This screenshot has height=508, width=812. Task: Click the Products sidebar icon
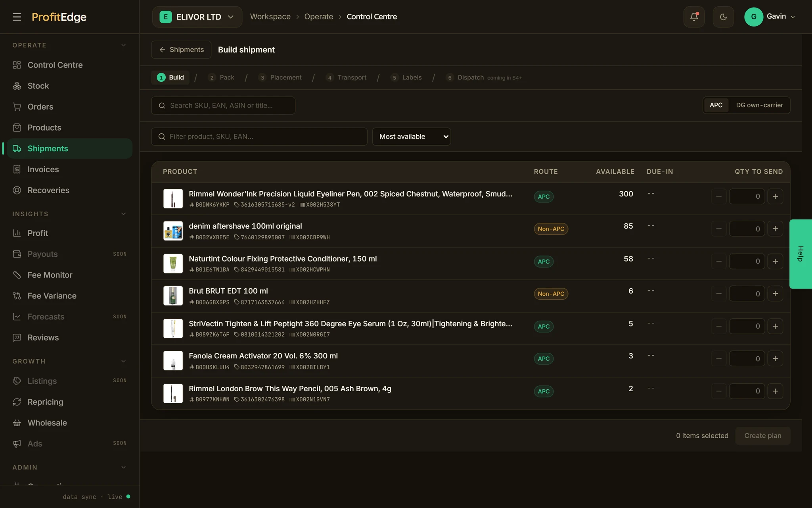click(17, 127)
